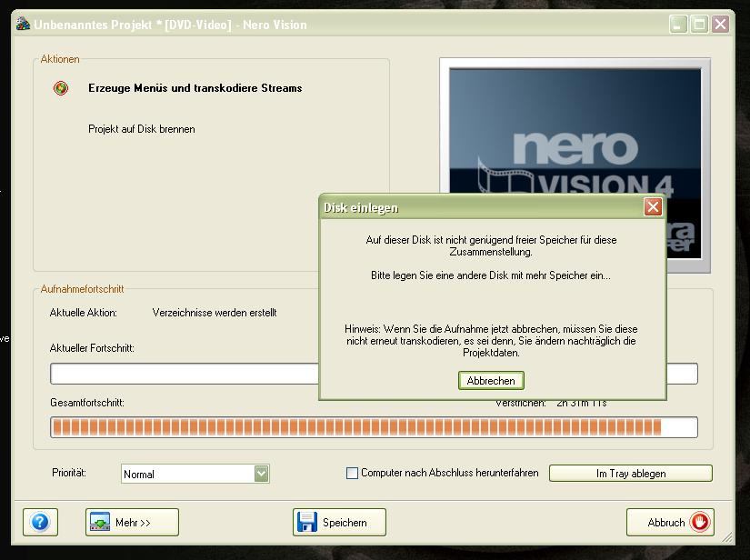This screenshot has height=560, width=750.
Task: Click 'Verzeichnisse werden erstellt' status text
Action: click(215, 313)
